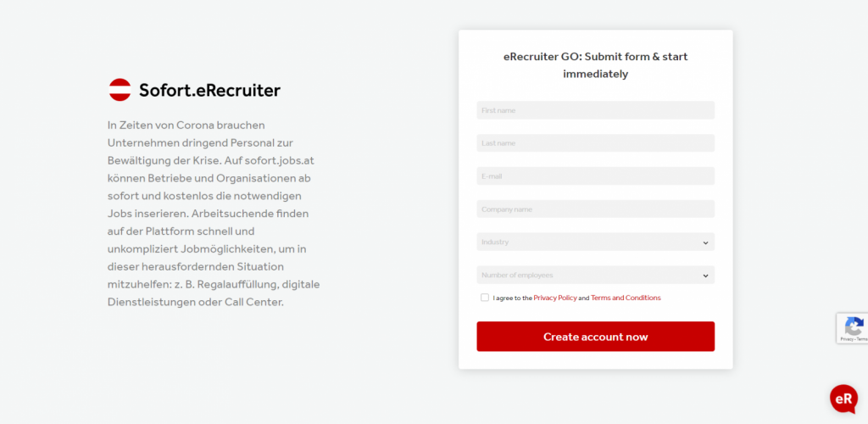Open the Industry dropdown field
The width and height of the screenshot is (868, 424).
pos(595,242)
